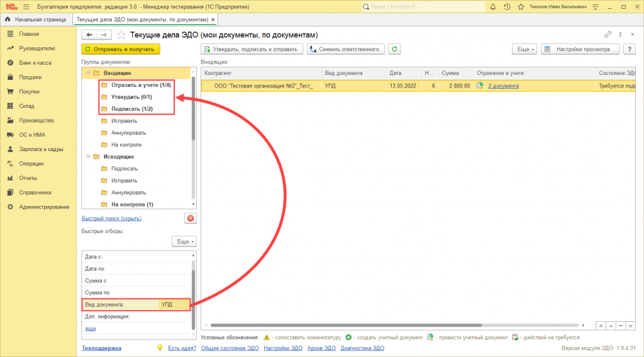This screenshot has width=644, height=357.
Task: Open Настройки просмотра
Action: [x=580, y=49]
